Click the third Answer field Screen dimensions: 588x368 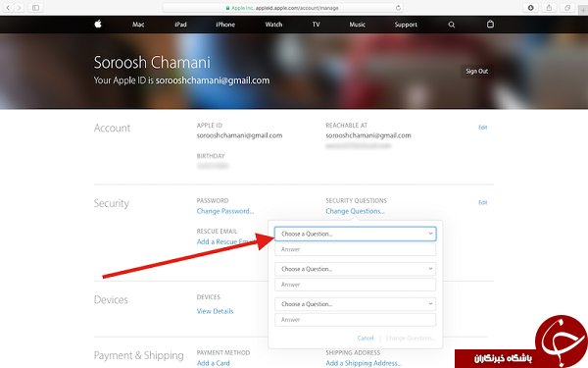coord(355,320)
